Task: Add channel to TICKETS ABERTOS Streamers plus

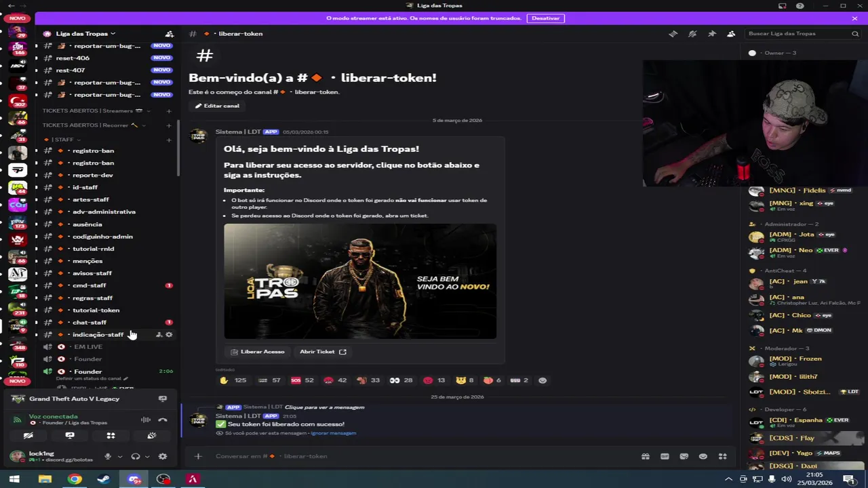Action: click(x=169, y=111)
